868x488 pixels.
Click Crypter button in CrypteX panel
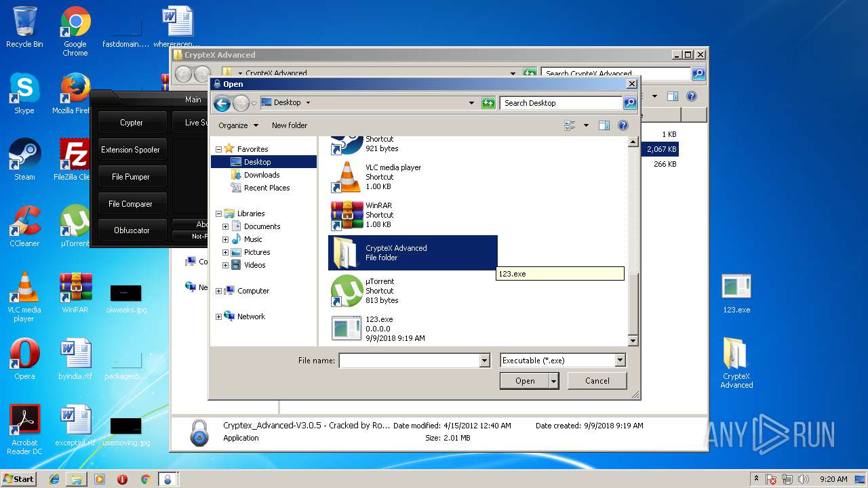click(x=132, y=123)
